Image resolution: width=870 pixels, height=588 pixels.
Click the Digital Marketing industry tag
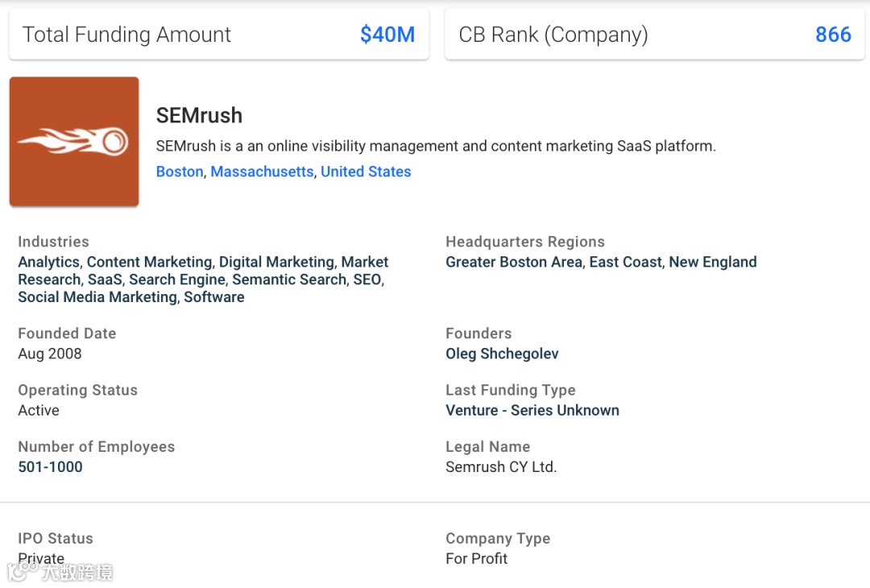coord(276,262)
